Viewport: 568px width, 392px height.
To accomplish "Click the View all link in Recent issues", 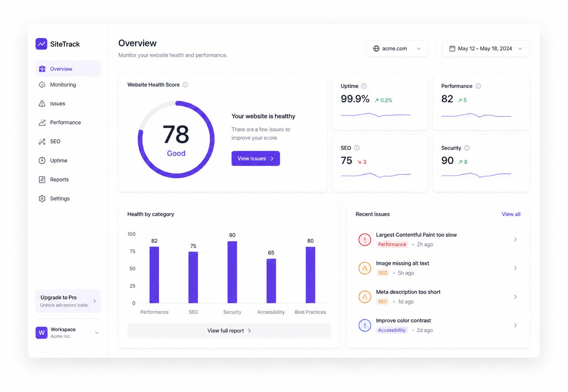I will point(511,214).
